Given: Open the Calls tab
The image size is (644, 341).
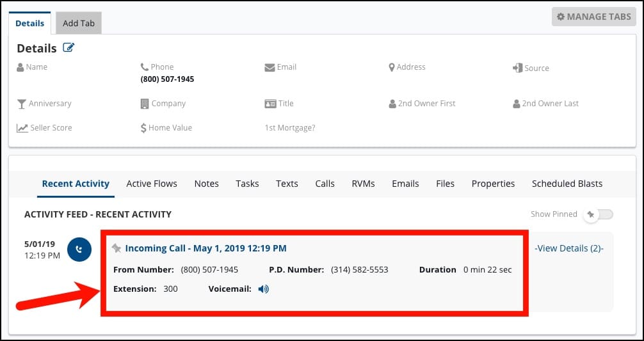Looking at the screenshot, I should 325,184.
